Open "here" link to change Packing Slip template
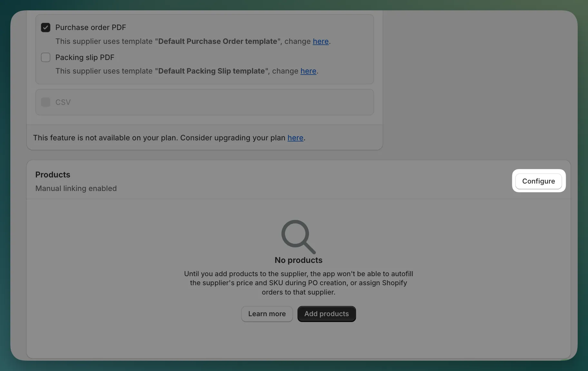Image resolution: width=588 pixels, height=371 pixels. click(308, 71)
